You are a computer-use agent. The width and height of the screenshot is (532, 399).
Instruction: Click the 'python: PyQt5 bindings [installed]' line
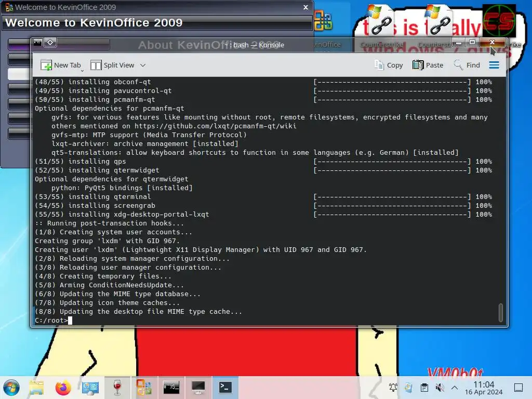[x=122, y=188]
